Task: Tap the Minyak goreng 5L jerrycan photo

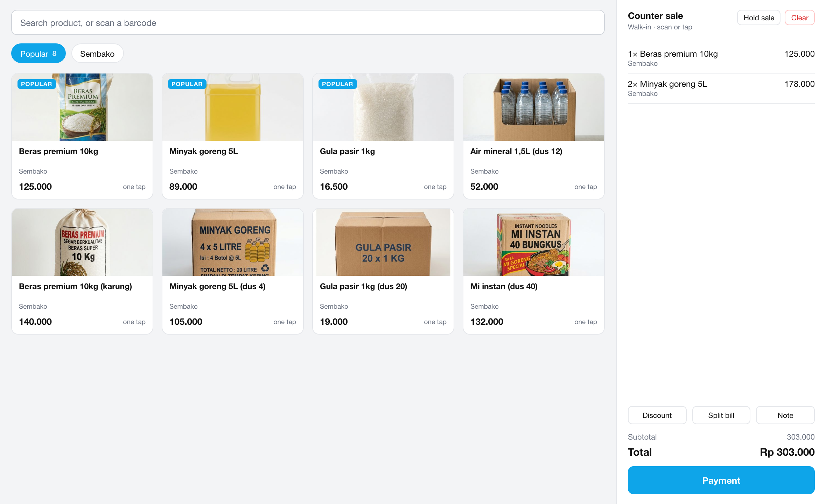Action: pyautogui.click(x=233, y=107)
